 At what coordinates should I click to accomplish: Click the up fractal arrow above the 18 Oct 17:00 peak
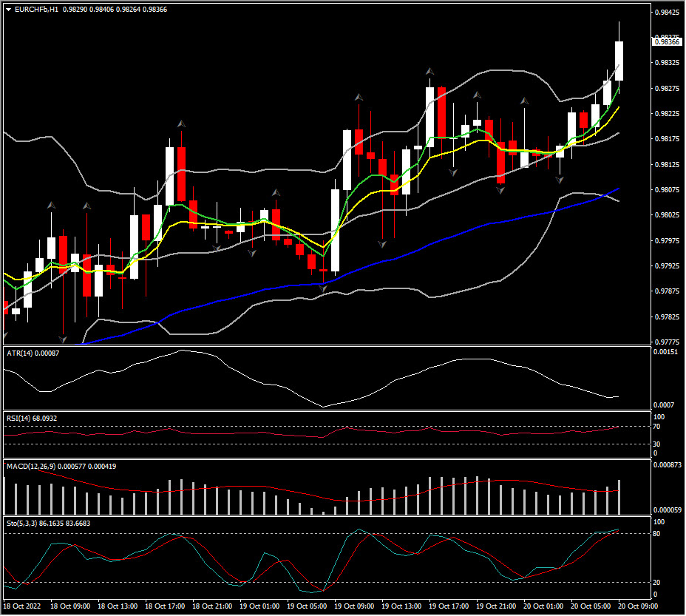(x=181, y=123)
